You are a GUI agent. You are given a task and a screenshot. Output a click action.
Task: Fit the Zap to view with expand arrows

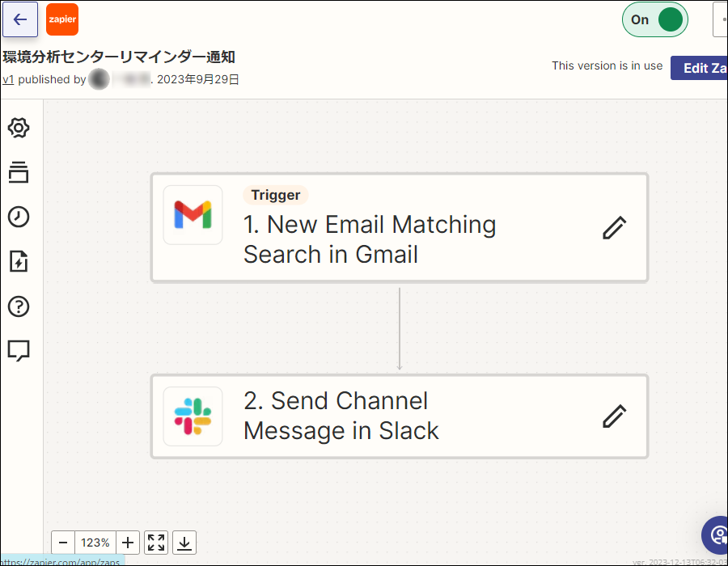(156, 543)
